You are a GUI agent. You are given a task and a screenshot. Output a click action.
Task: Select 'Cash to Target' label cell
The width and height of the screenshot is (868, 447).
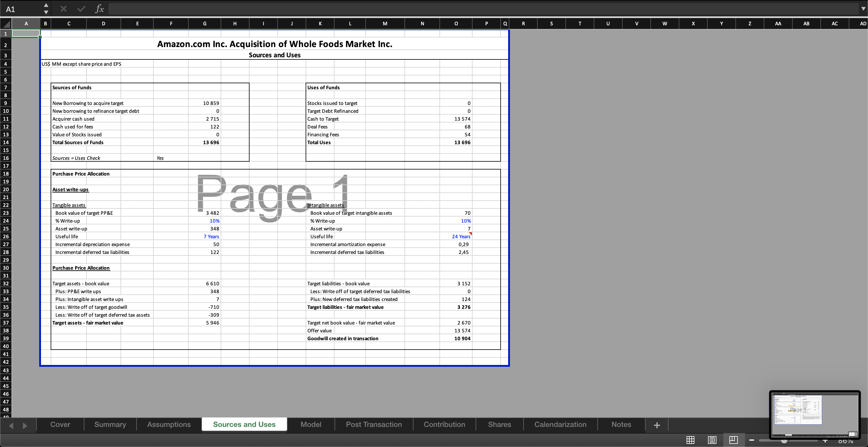pyautogui.click(x=323, y=119)
